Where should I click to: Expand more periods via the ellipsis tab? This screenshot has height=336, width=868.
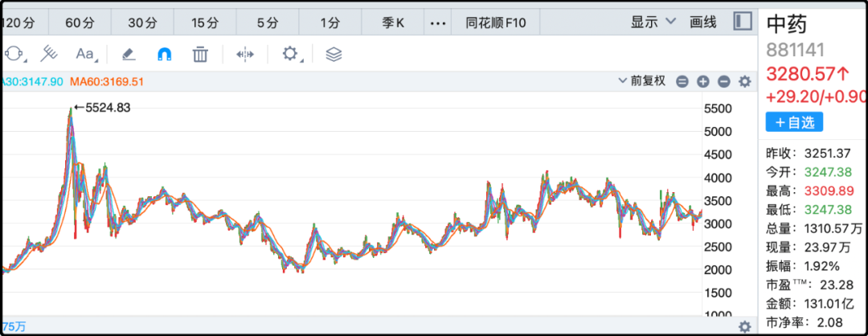click(x=437, y=23)
